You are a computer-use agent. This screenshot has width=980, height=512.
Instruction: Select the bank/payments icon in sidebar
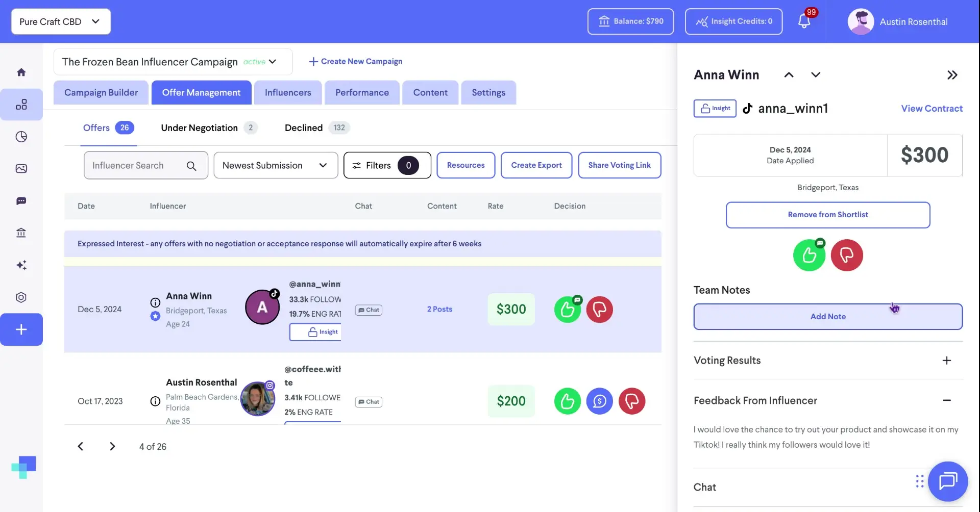[22, 233]
